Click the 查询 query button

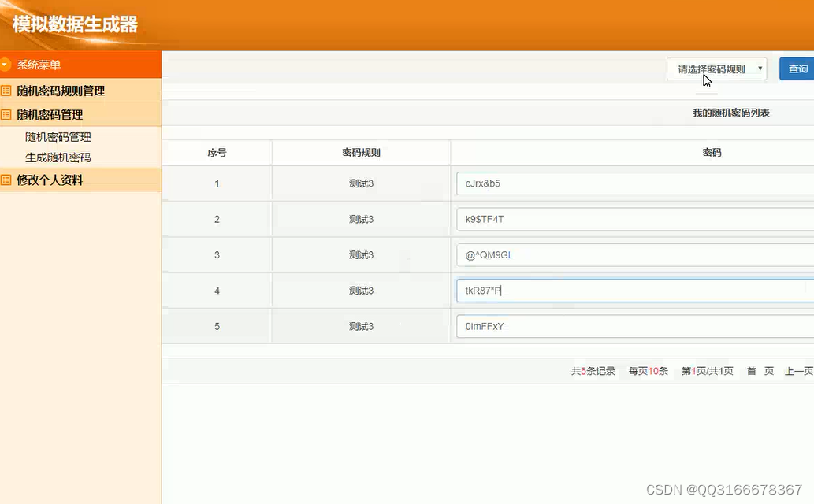pos(797,69)
